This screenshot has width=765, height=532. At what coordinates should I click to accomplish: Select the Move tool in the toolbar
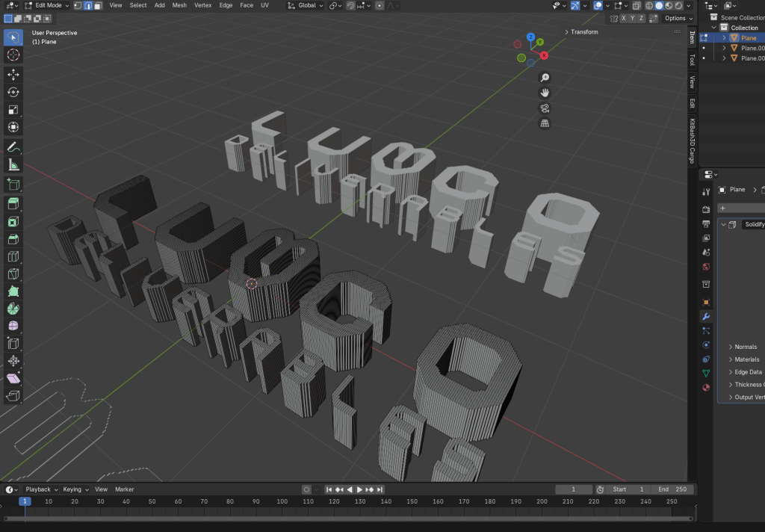tap(13, 74)
